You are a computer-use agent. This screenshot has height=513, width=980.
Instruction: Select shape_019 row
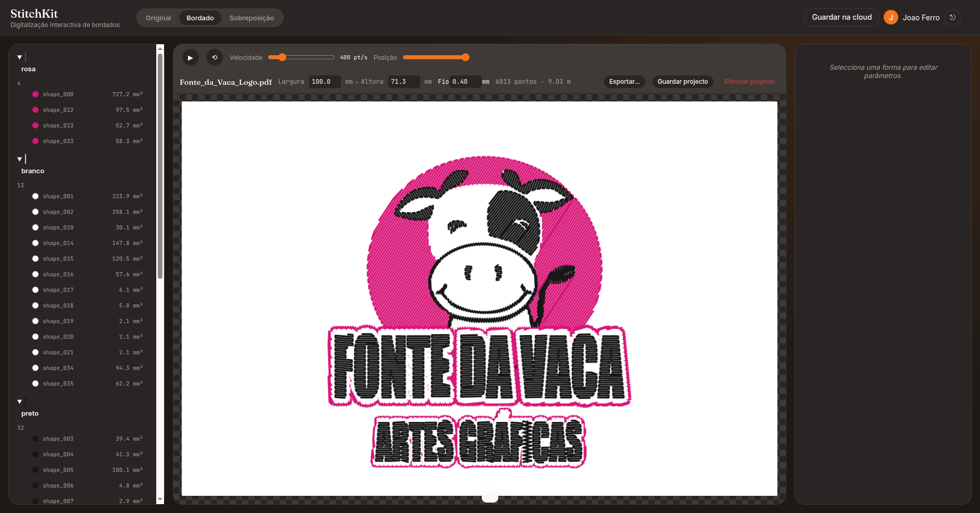pyautogui.click(x=87, y=321)
